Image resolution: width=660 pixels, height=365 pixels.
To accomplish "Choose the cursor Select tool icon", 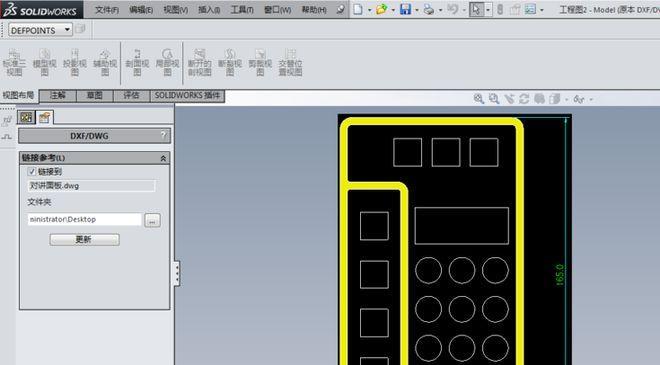I will (476, 9).
